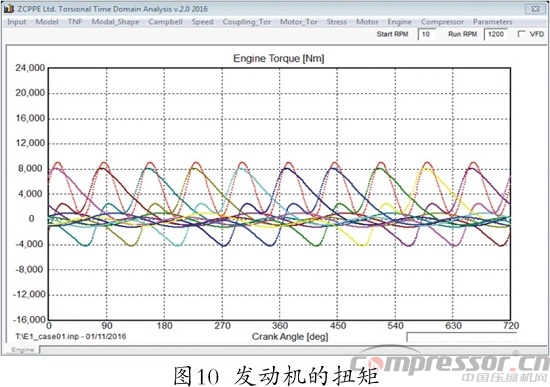Open the Coupling_Tor menu
Viewport: 550px width, 387px height.
coord(246,22)
